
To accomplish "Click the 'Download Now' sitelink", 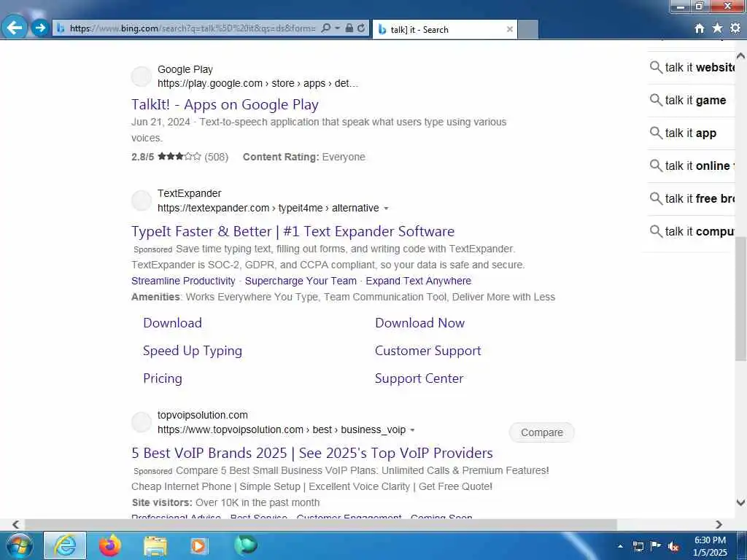I will click(x=419, y=323).
